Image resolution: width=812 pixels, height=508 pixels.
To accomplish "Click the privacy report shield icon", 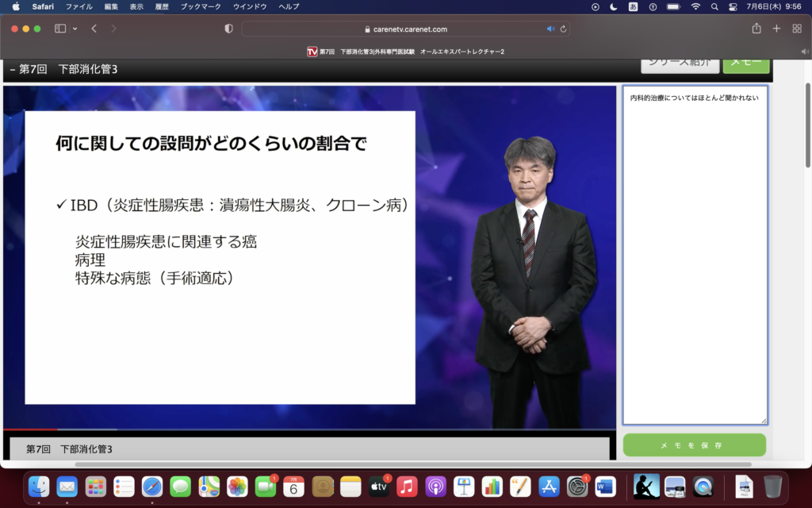I will [x=229, y=29].
